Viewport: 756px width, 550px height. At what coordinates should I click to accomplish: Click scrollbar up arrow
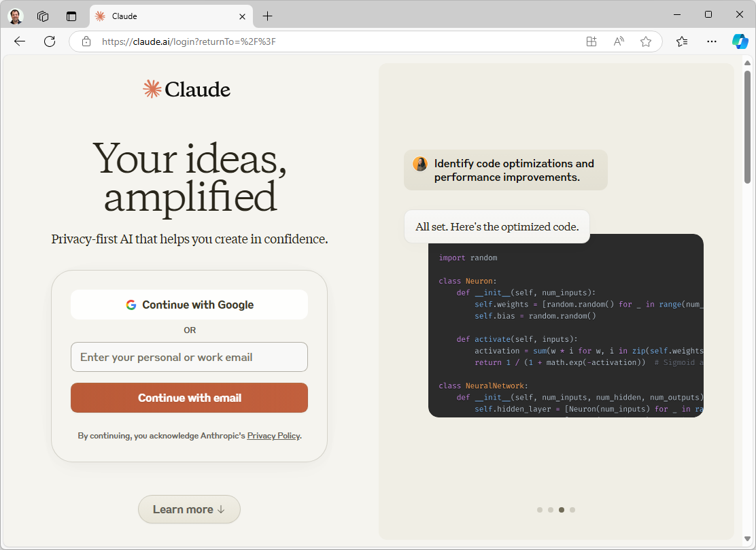tap(747, 63)
